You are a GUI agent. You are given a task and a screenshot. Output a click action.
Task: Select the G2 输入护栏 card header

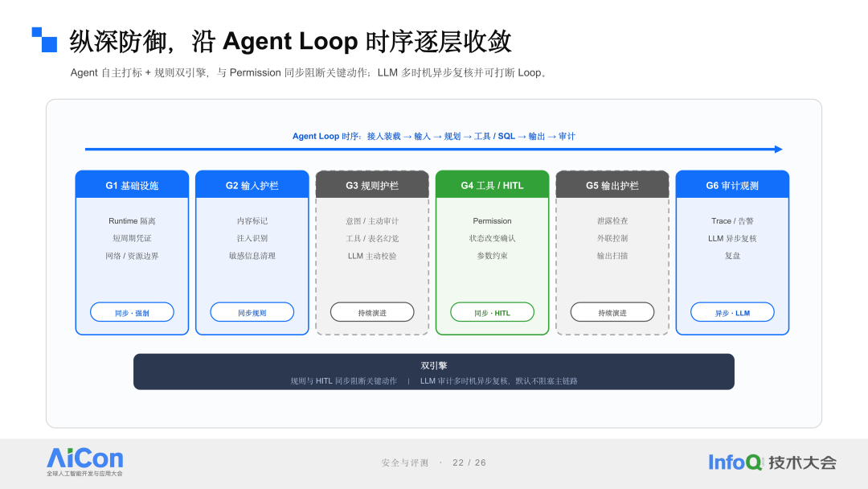coord(252,184)
